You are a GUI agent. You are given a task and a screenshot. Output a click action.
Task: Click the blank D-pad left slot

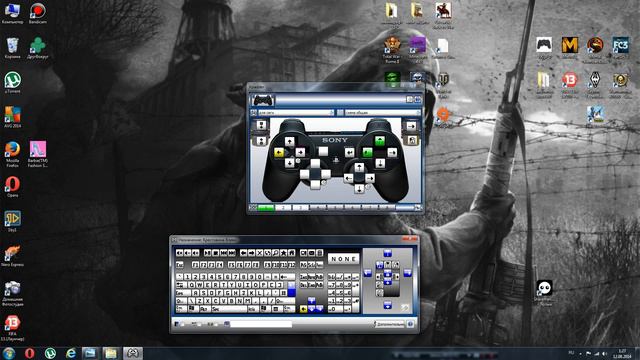305,174
